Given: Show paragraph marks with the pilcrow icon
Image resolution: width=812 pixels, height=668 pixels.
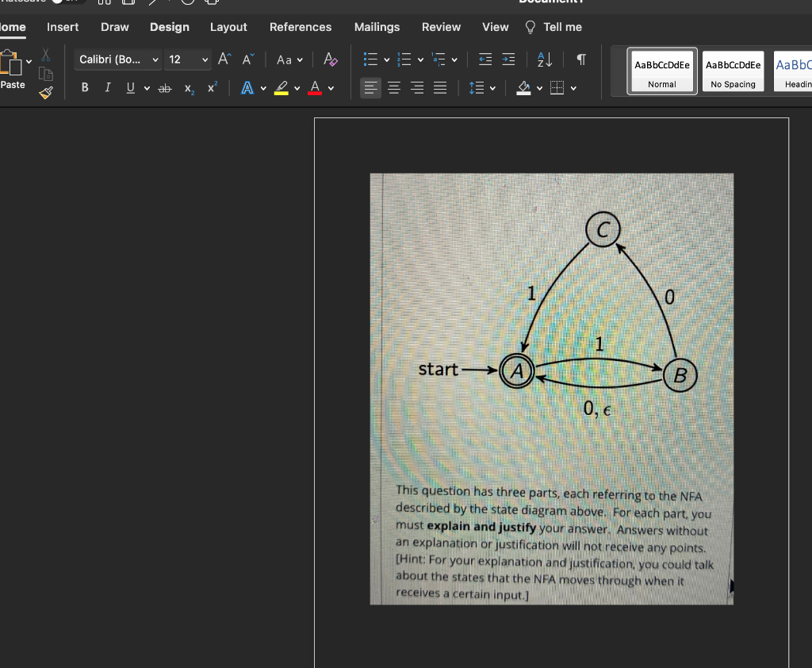Looking at the screenshot, I should pos(580,60).
